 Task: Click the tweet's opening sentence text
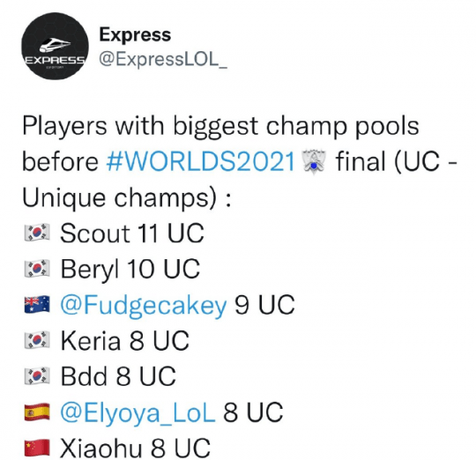pyautogui.click(x=240, y=161)
